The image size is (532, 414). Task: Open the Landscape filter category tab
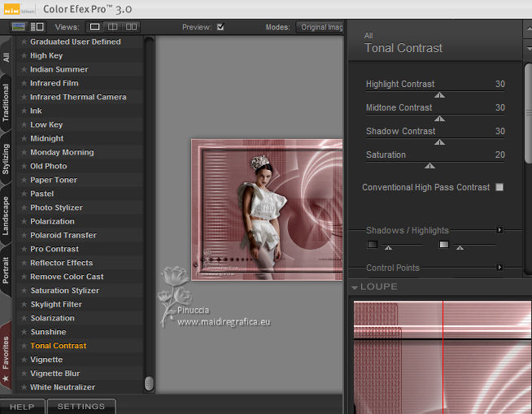(7, 216)
